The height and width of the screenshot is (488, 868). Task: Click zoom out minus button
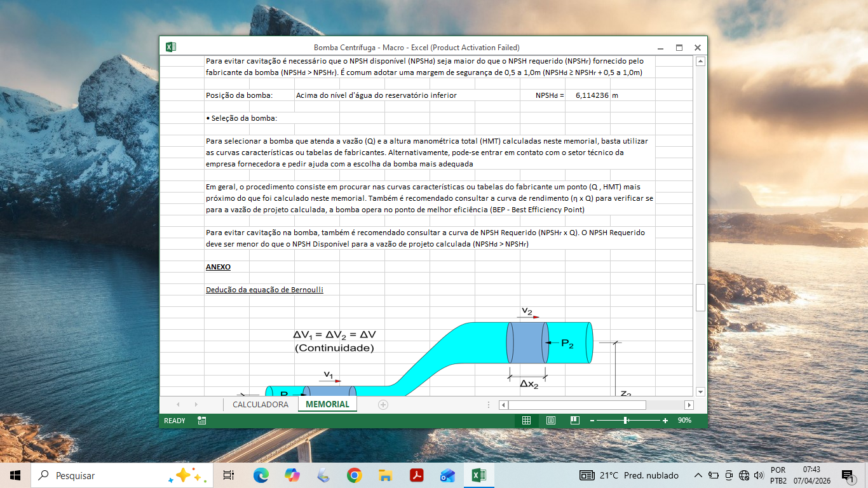coord(592,421)
